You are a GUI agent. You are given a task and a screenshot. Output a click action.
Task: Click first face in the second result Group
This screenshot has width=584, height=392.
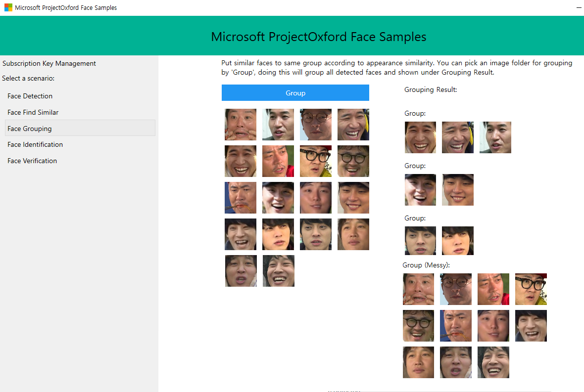tap(421, 190)
